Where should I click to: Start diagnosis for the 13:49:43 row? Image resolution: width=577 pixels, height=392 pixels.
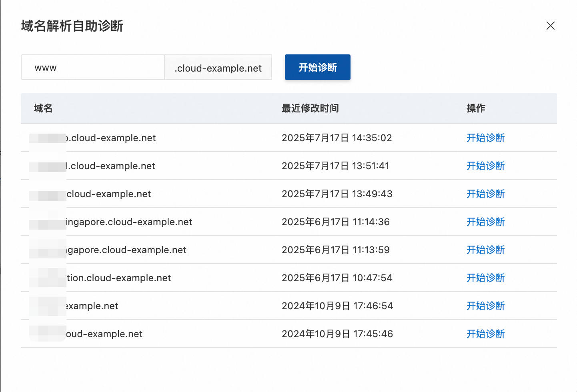485,194
